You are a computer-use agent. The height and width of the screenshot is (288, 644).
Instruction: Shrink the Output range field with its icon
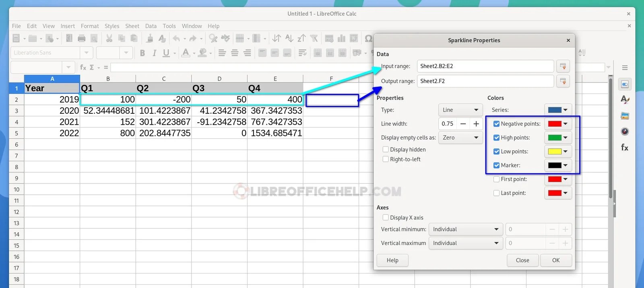563,81
